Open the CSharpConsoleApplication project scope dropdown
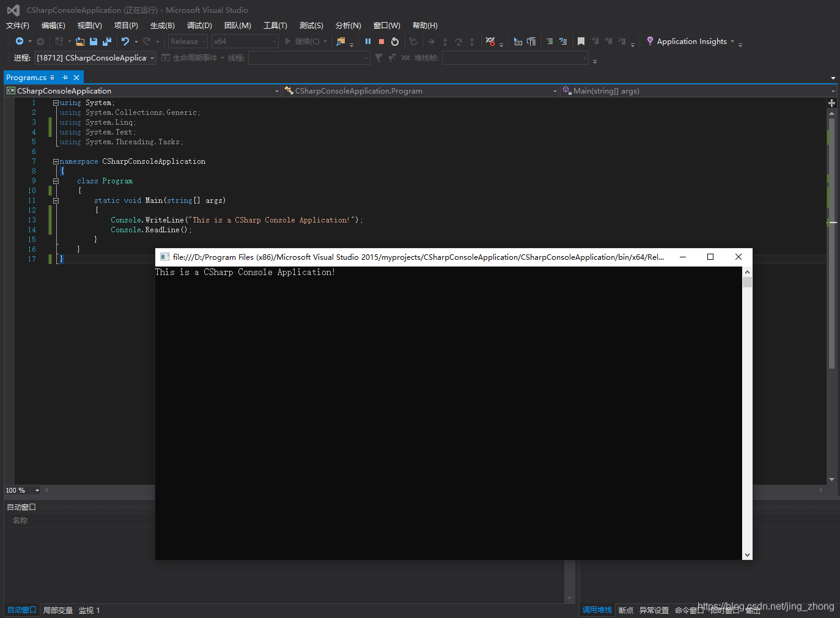Screen dimensions: 840x618 (x=142, y=91)
